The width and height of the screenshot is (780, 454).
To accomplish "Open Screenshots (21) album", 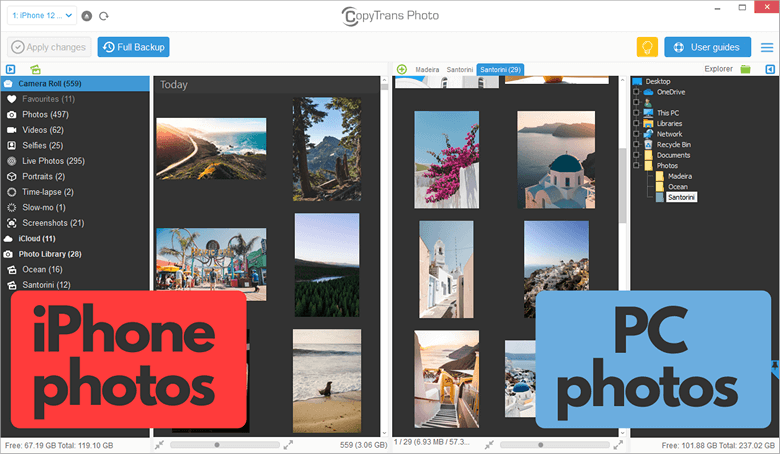I will [75, 223].
